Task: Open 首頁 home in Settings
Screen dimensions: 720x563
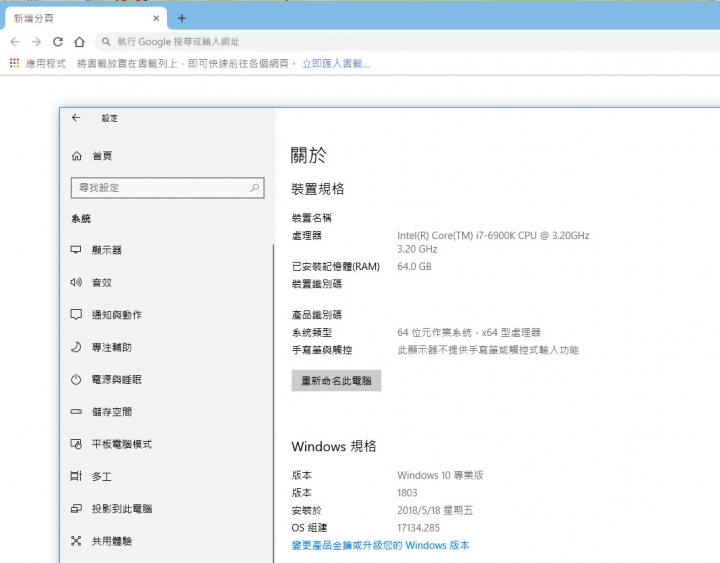Action: (x=92, y=156)
